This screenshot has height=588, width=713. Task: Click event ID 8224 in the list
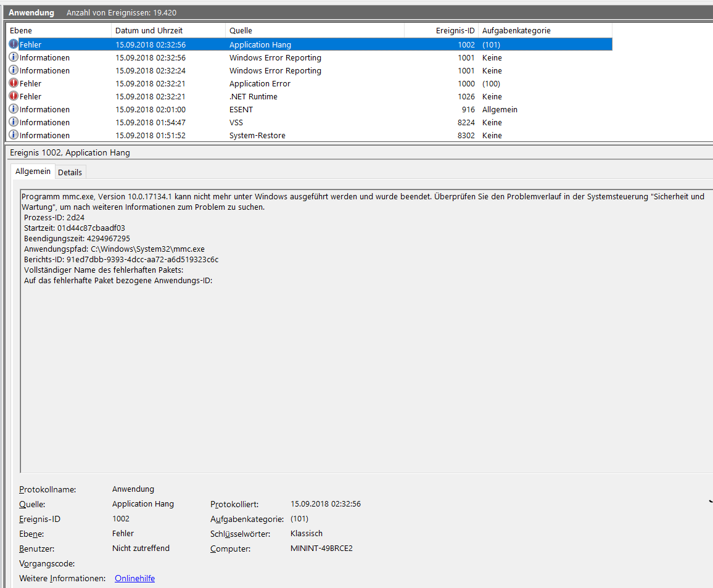pyautogui.click(x=466, y=122)
